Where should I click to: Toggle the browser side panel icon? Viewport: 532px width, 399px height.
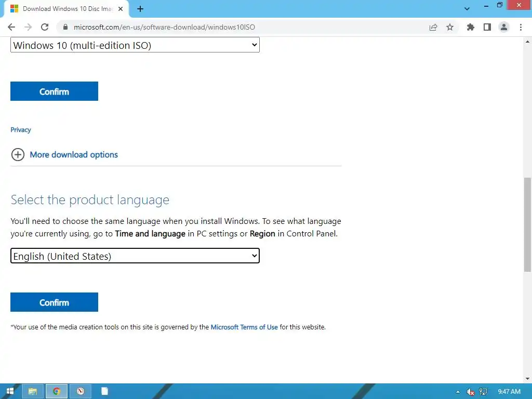(x=487, y=27)
